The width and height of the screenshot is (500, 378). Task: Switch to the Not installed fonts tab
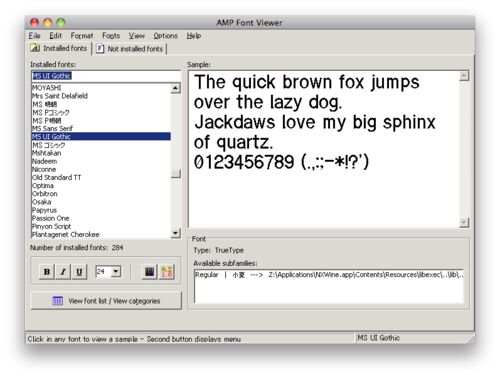130,49
